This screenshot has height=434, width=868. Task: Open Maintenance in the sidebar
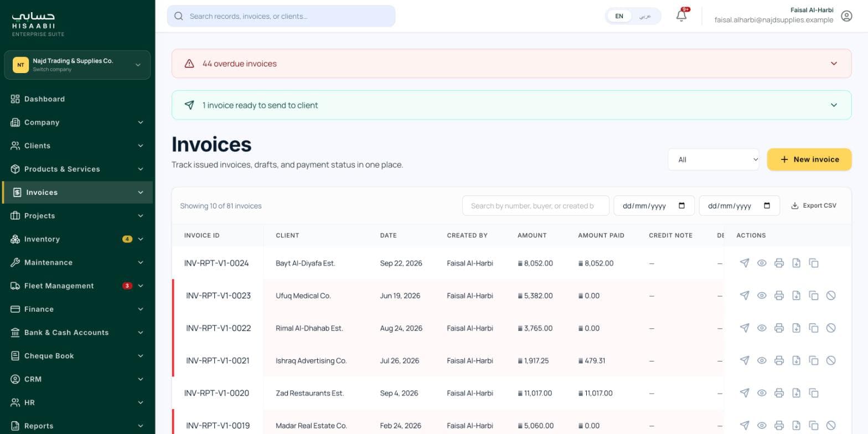[x=77, y=262]
